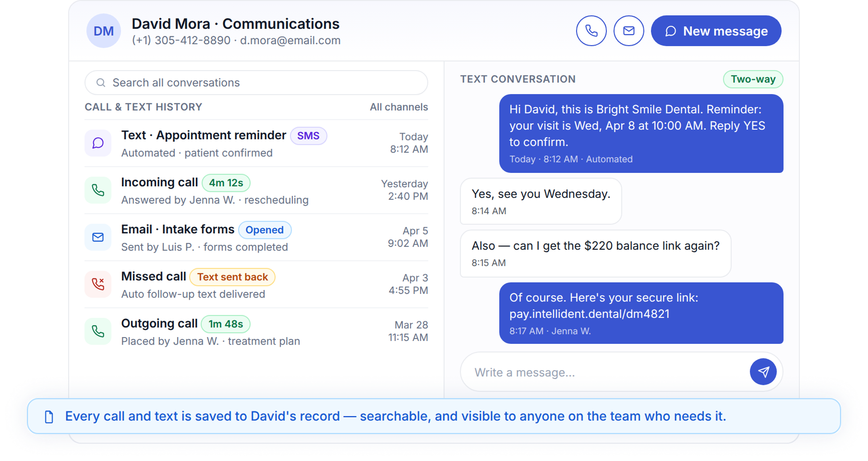Click the red missed call icon

click(98, 284)
